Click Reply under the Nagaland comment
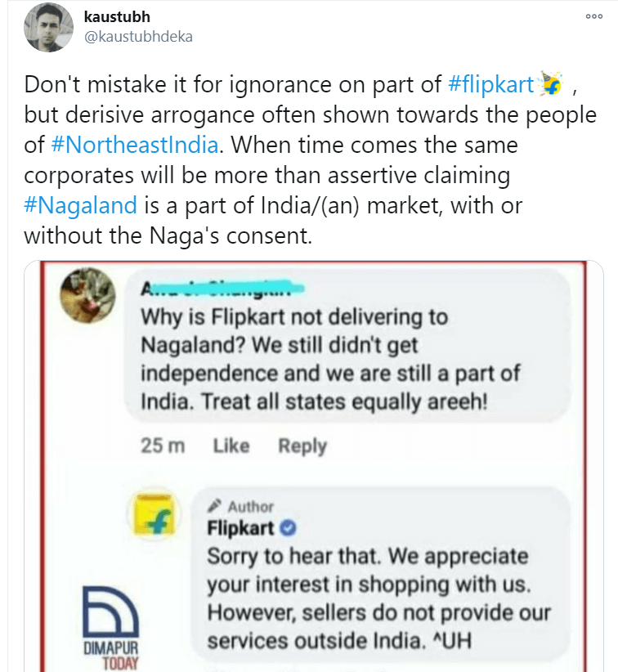This screenshot has width=618, height=672. (302, 446)
